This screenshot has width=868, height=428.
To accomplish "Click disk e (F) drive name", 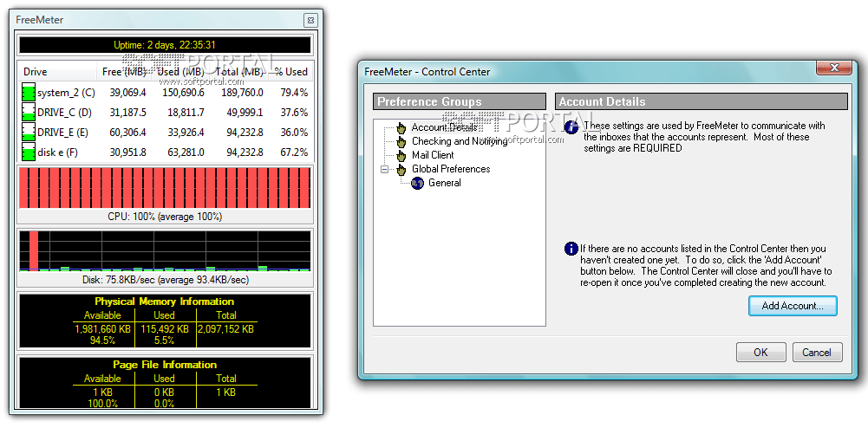I will (x=57, y=152).
